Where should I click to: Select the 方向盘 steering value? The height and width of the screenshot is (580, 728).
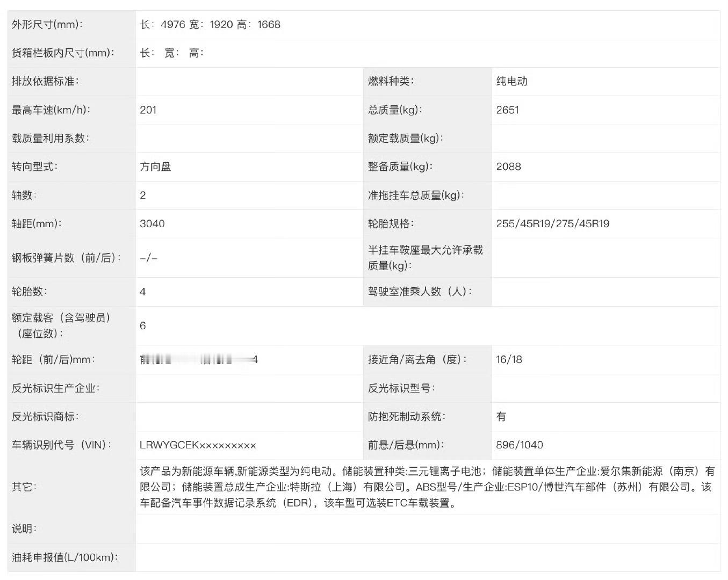point(155,167)
